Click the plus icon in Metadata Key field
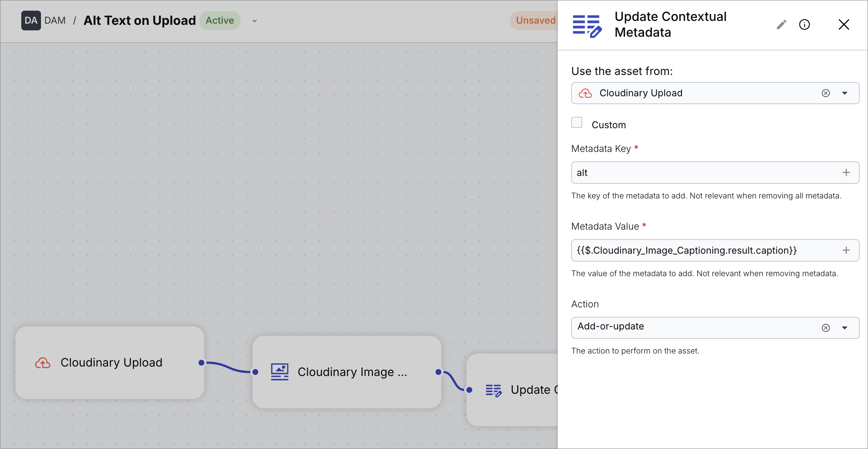 click(846, 172)
